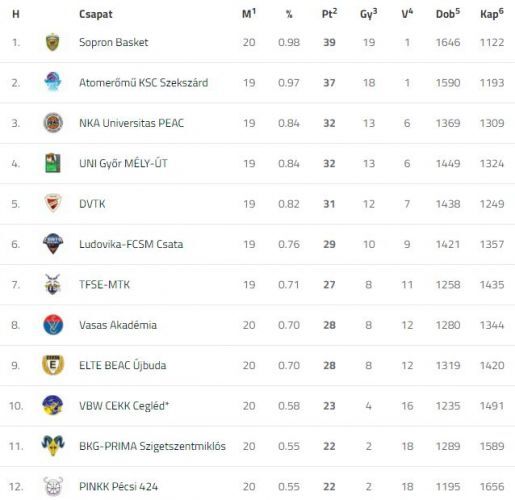Screen dimensions: 515x500
Task: Open the PINKK Pécsi 424 team link
Action: pos(118,487)
